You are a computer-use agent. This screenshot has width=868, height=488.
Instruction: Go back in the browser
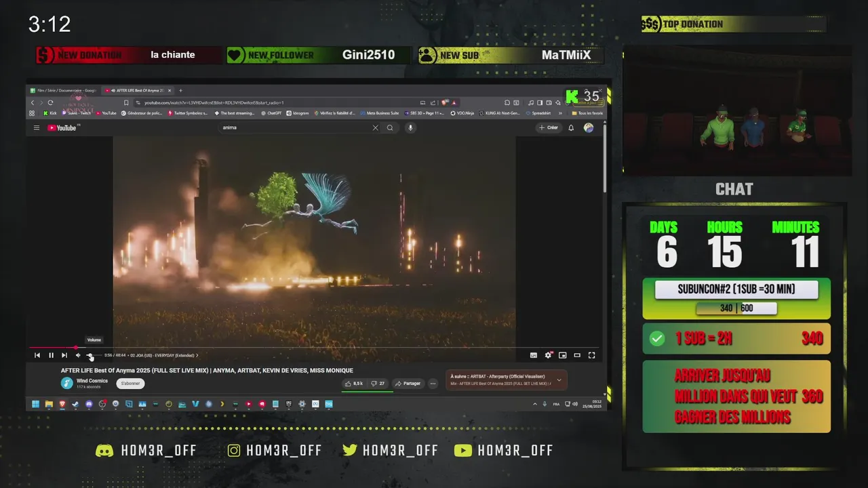(x=33, y=102)
